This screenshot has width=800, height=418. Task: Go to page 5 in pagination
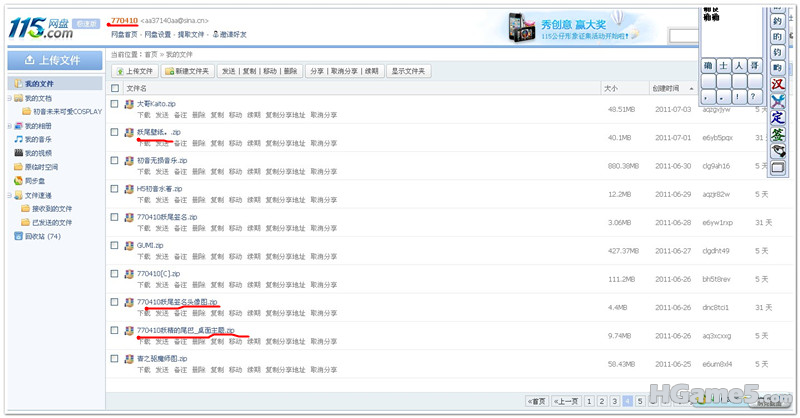point(640,401)
